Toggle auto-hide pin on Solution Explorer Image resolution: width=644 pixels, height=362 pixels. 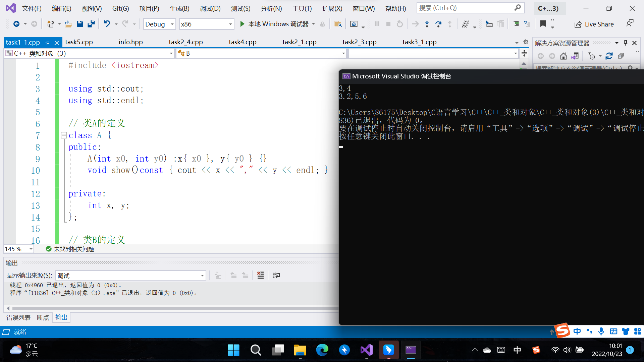pos(626,43)
